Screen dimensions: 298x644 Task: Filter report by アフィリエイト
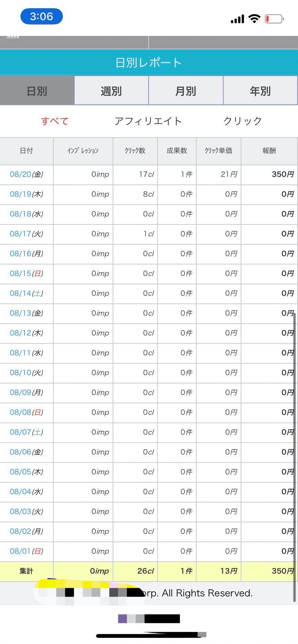148,121
